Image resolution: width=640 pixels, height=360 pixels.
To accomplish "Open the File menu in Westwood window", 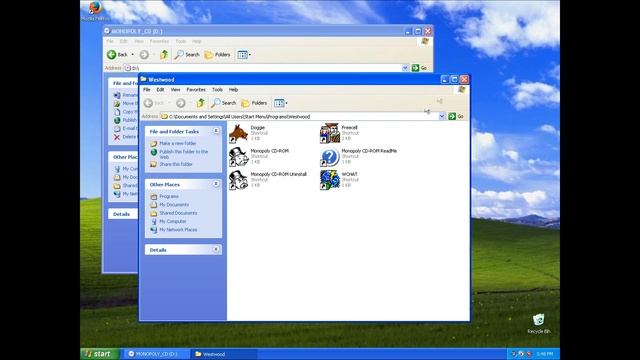I will [x=147, y=89].
